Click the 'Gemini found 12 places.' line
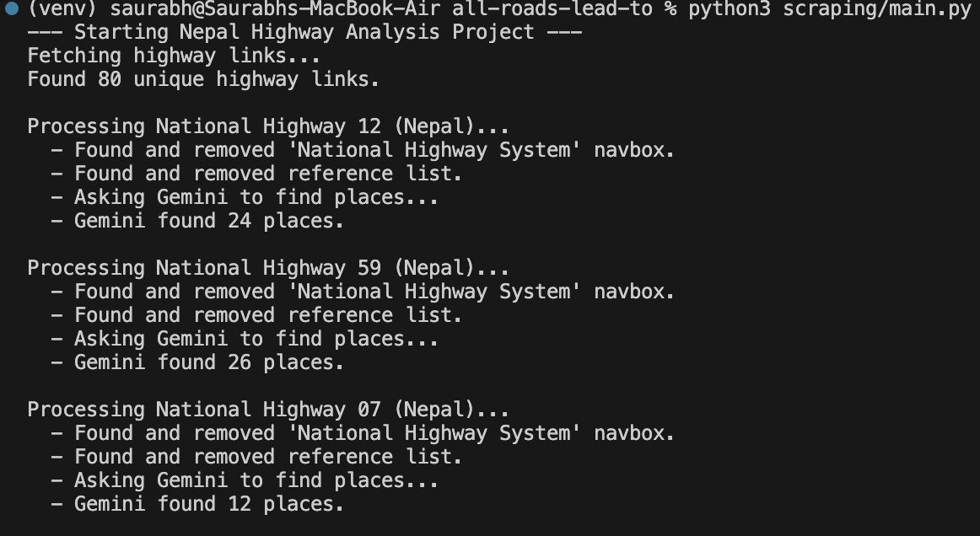980x536 pixels. tap(209, 504)
